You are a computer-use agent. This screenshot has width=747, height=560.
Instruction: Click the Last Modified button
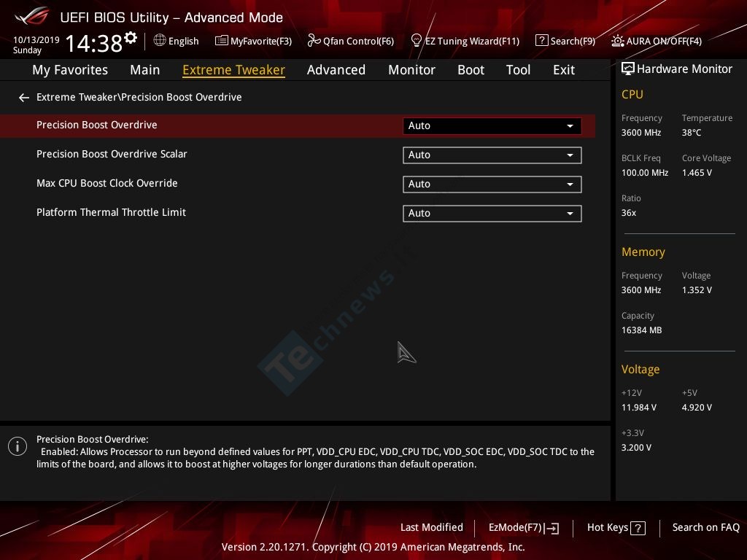(432, 528)
